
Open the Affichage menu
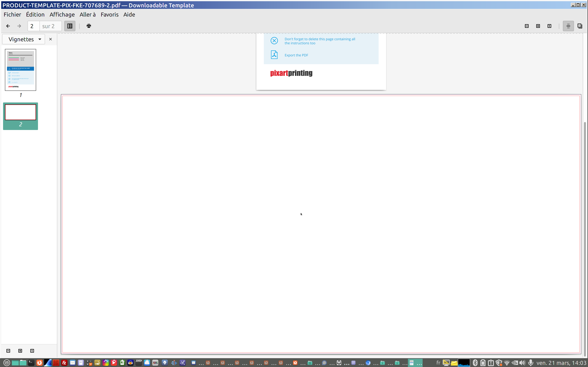(62, 15)
